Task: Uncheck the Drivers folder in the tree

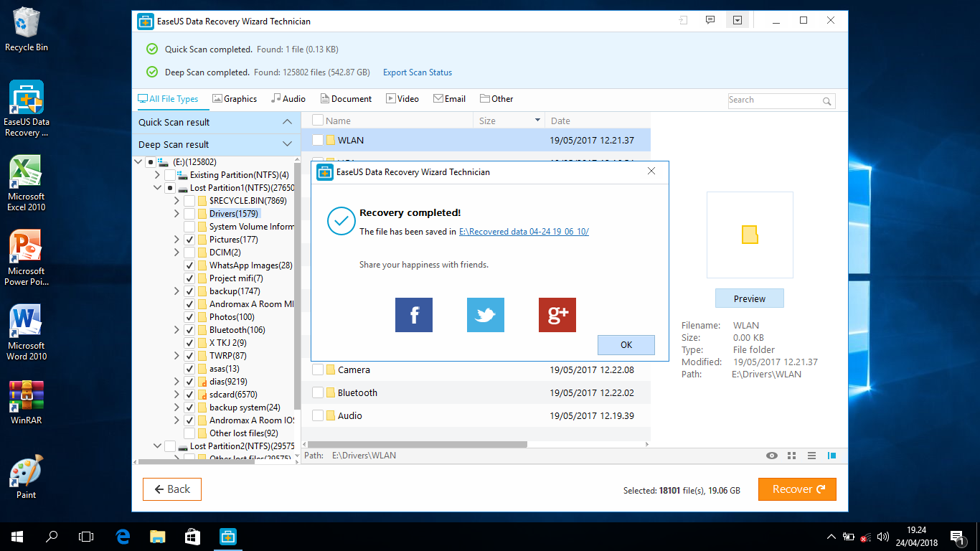Action: 189,213
